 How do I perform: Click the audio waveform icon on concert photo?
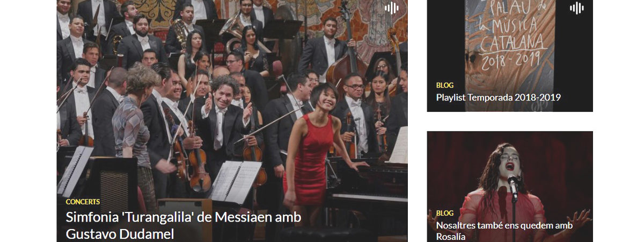(x=392, y=8)
